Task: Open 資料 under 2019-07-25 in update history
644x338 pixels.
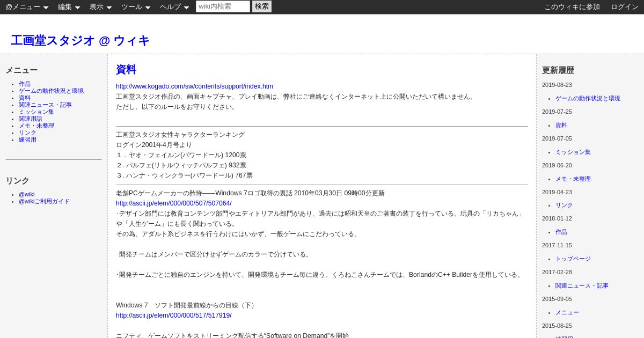Action: click(x=561, y=126)
